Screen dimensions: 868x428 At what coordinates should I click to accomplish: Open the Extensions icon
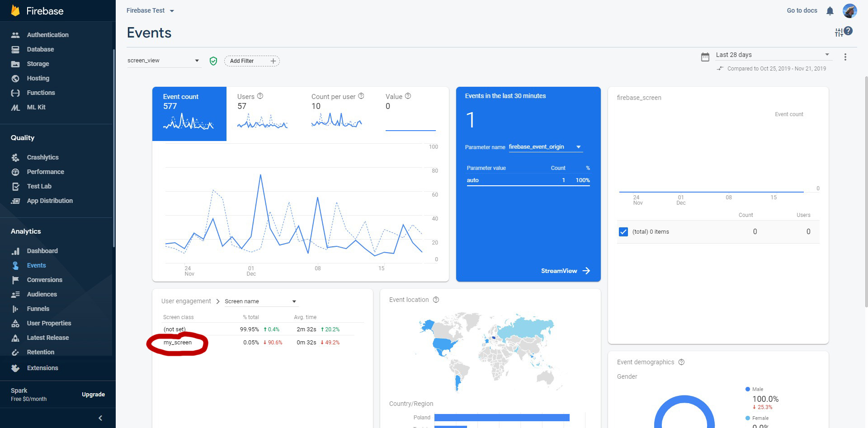click(x=15, y=368)
